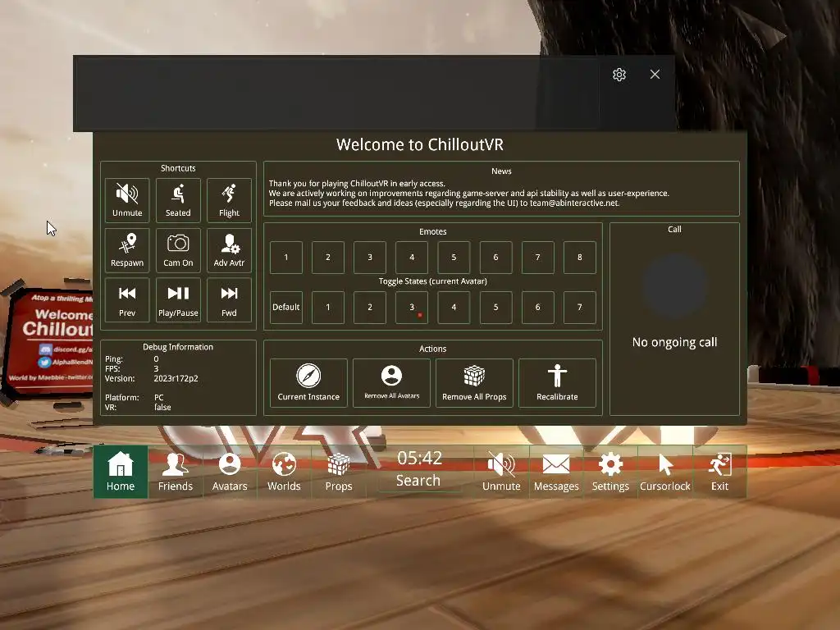
Task: Trigger Emote 6
Action: [495, 257]
